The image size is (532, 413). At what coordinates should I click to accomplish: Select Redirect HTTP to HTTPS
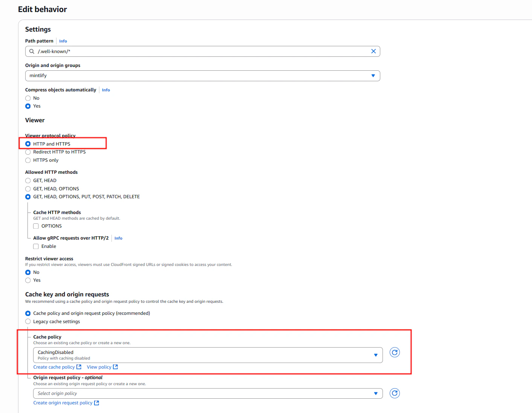click(x=28, y=152)
